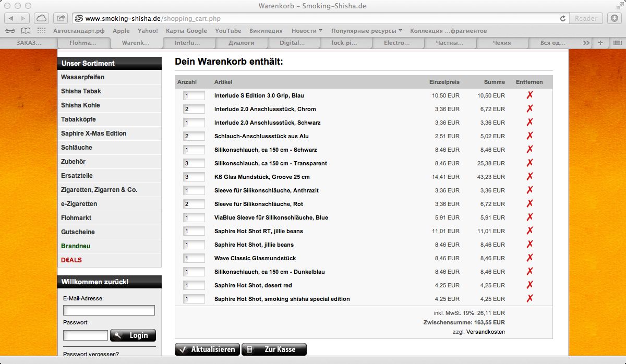Remove Silikonschlauch 150 cm Transparent item

[x=529, y=163]
